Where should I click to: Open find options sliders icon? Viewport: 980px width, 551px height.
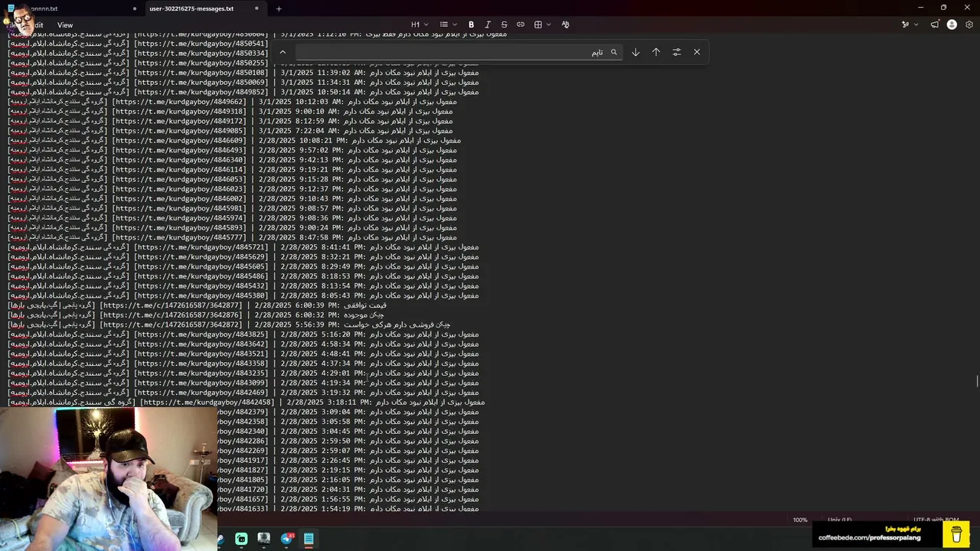point(677,52)
